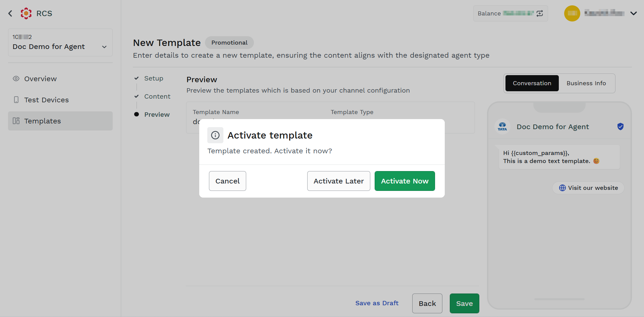The image size is (644, 317).
Task: Cancel the Activate template dialog
Action: point(227,181)
